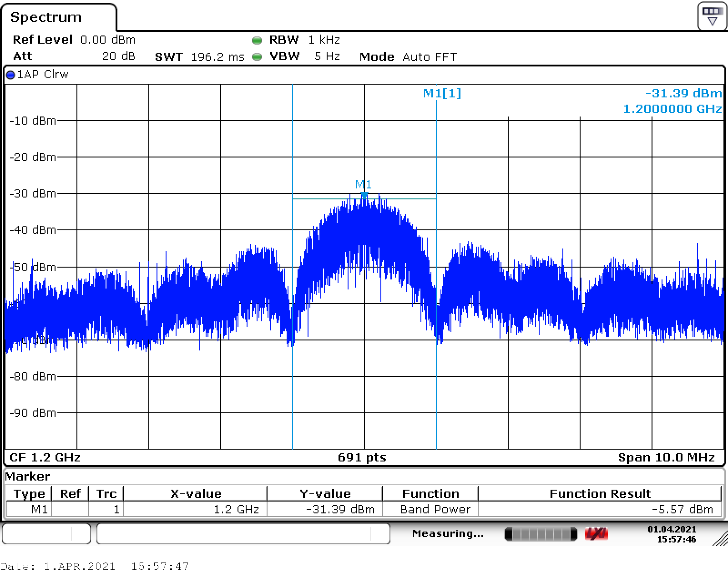Click the M1[1] marker readout label

(x=442, y=93)
